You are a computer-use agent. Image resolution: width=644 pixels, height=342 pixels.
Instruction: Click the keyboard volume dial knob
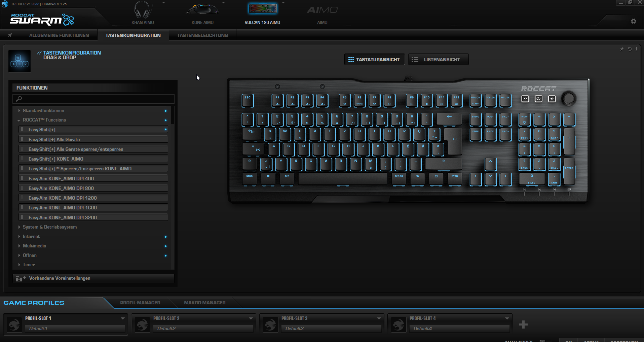(569, 98)
